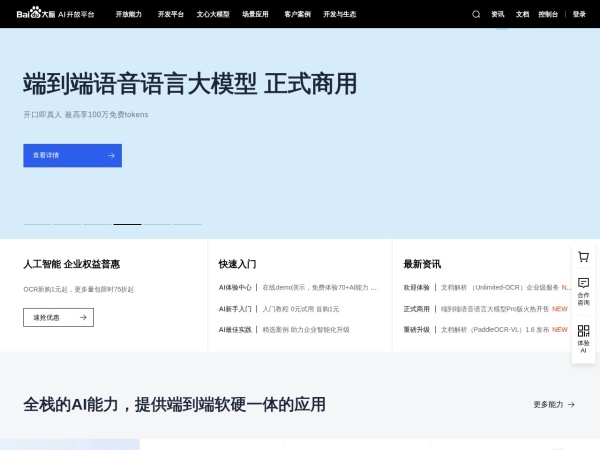Open the 开发与生态 menu
The image size is (600, 450).
point(339,15)
